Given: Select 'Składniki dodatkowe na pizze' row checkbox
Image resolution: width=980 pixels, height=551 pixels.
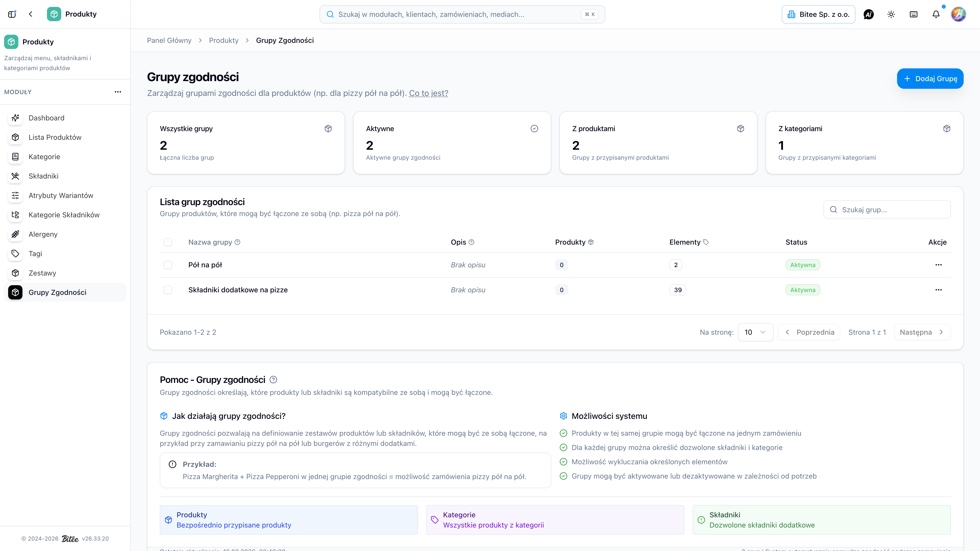Looking at the screenshot, I should 168,290.
